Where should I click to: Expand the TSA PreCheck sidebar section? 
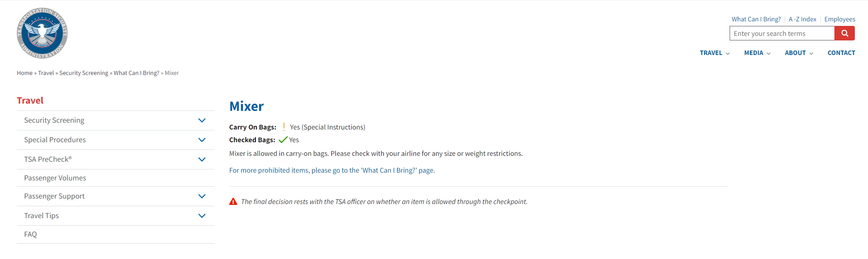click(x=202, y=159)
